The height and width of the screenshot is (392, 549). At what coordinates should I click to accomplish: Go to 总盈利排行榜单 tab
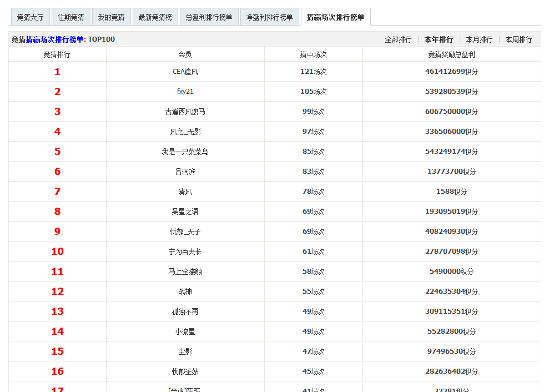[209, 17]
